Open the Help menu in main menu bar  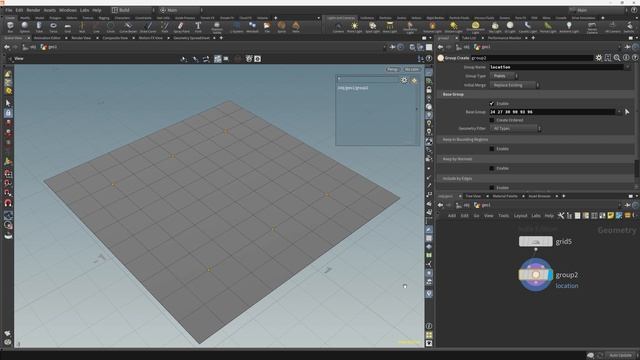(97, 10)
